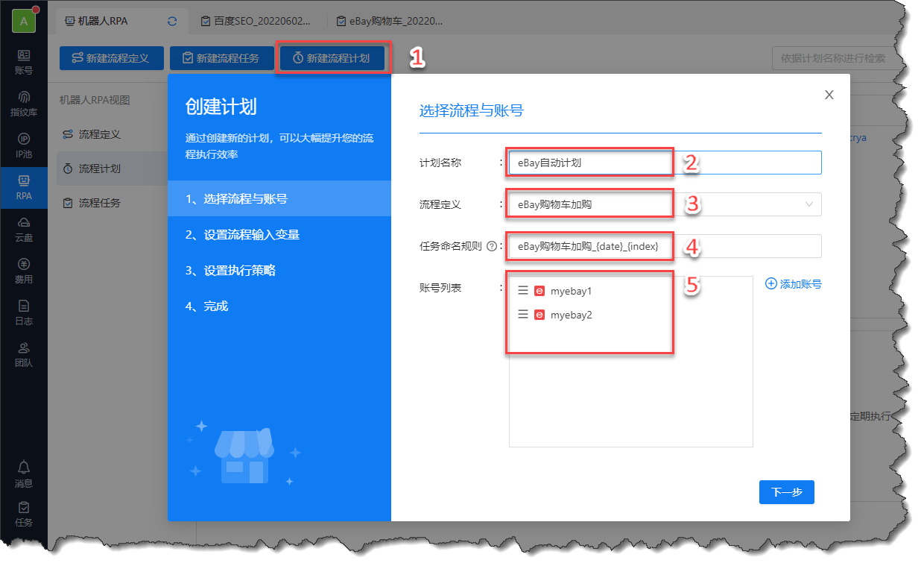
Task: Open the 账号 sidebar section
Action: (24, 61)
